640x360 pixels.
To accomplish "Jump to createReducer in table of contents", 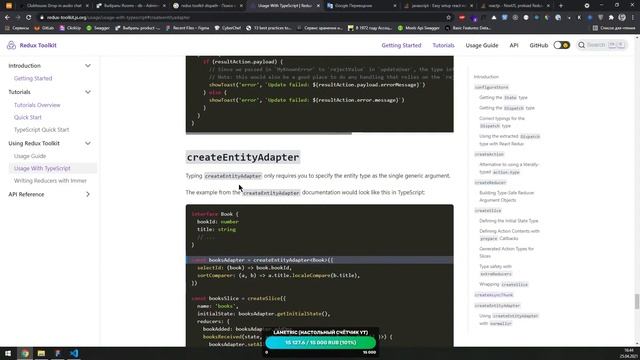I will (x=490, y=182).
